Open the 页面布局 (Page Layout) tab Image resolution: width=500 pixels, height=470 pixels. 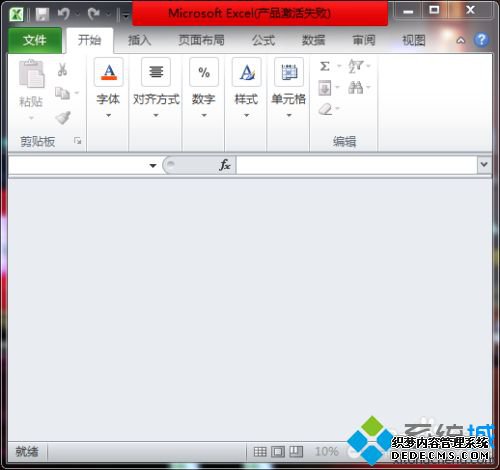click(x=201, y=40)
